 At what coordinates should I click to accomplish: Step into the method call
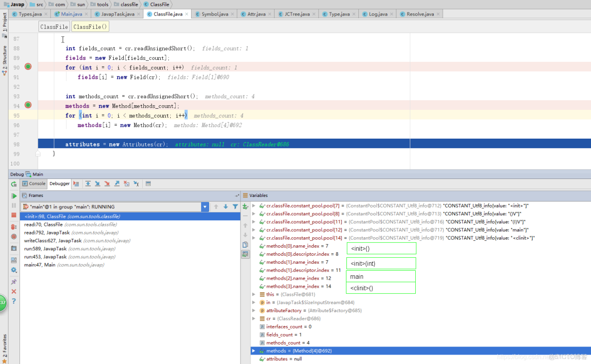pyautogui.click(x=98, y=183)
